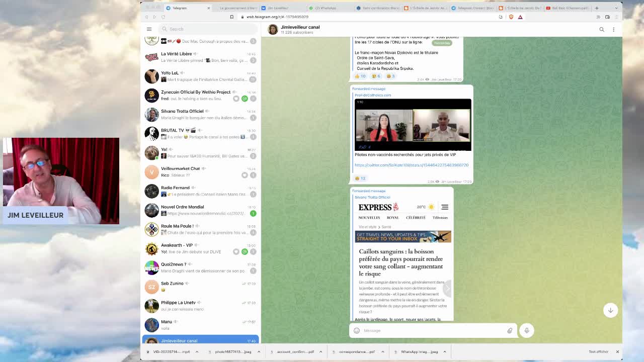Viewport: 644px width, 362px height.
Task: Open the channel more-options menu
Action: (613, 30)
